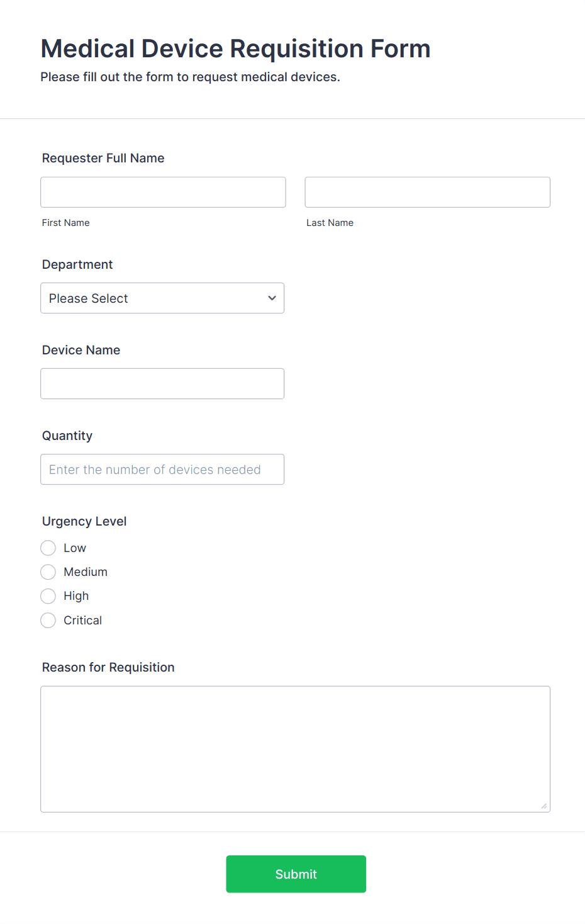Click the form subtitle instruction text
585x924 pixels.
tap(190, 77)
